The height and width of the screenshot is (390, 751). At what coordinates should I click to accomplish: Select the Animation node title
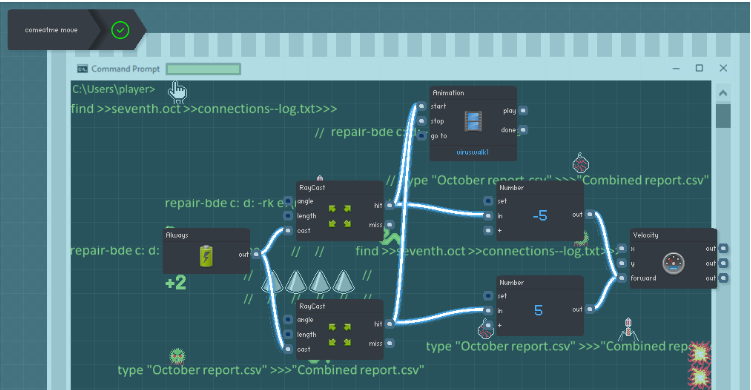pos(448,92)
